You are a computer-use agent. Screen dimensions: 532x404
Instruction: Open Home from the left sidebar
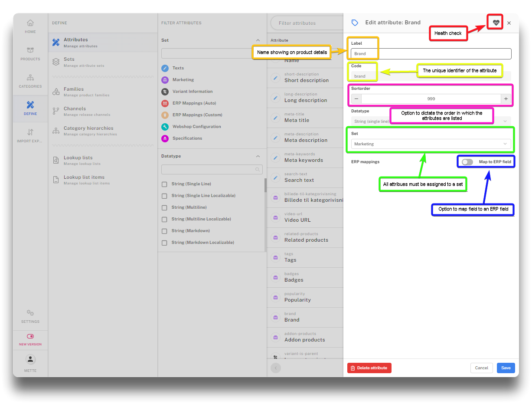(x=30, y=26)
